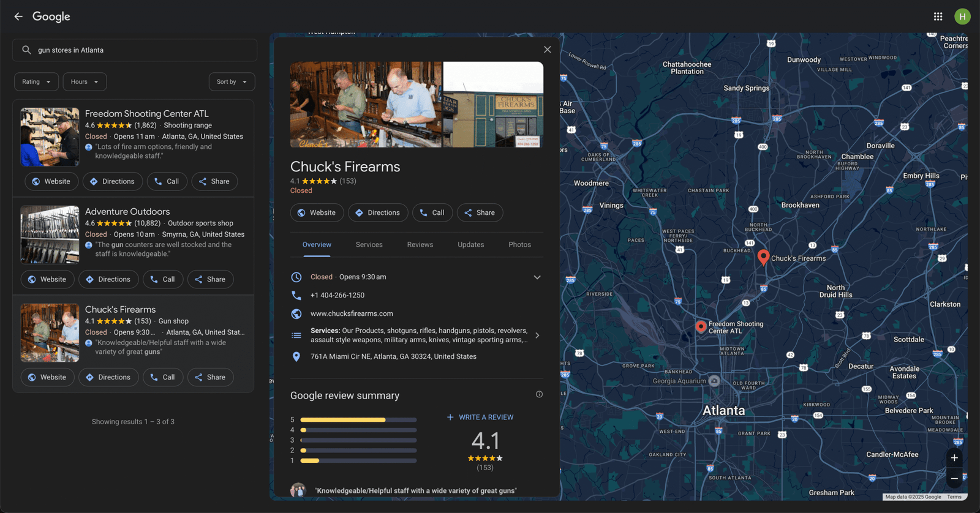Click the Georgia Aquarium map marker
980x513 pixels.
(x=714, y=381)
